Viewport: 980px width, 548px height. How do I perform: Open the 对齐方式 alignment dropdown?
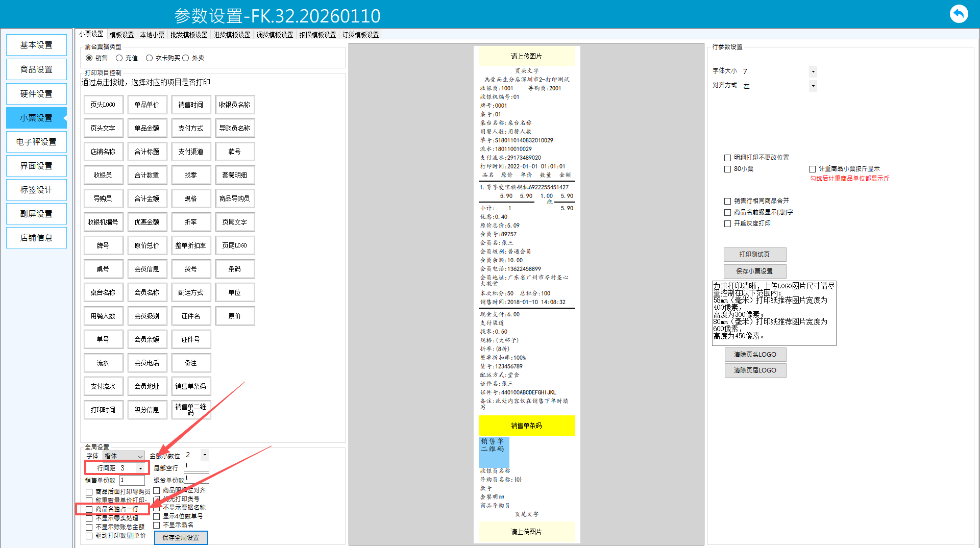click(813, 86)
